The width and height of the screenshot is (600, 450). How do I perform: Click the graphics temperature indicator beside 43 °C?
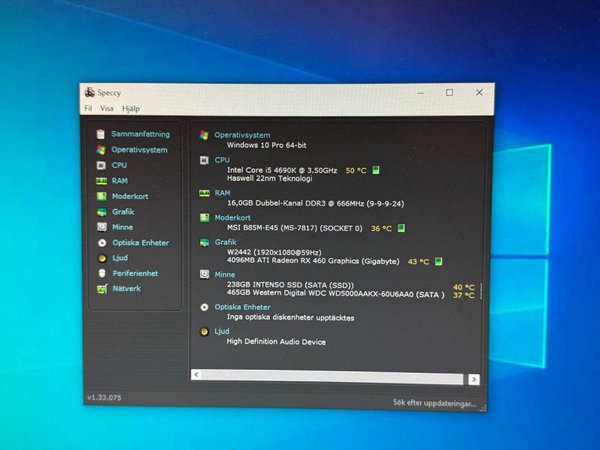tap(439, 261)
